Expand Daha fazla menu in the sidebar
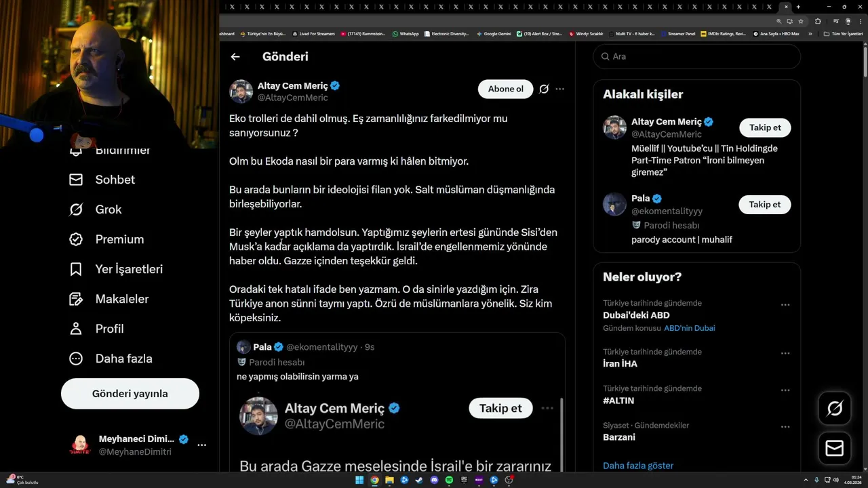The height and width of the screenshot is (488, 868). click(x=111, y=359)
